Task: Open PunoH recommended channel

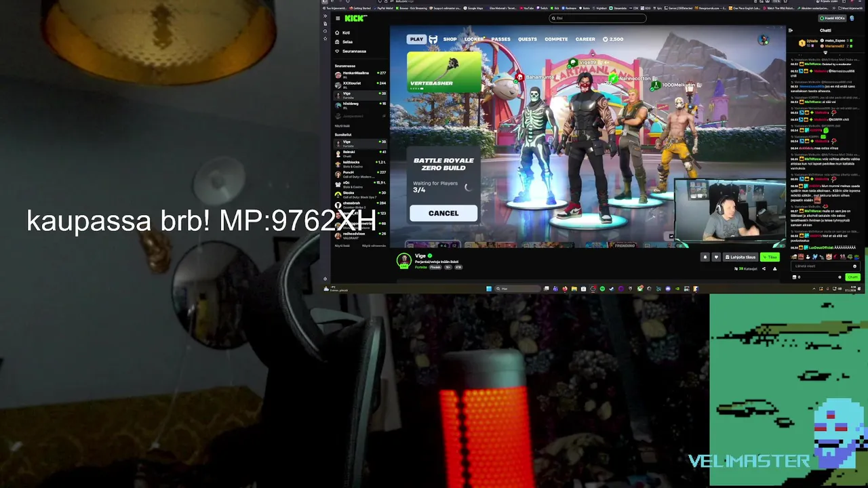Action: pos(360,174)
